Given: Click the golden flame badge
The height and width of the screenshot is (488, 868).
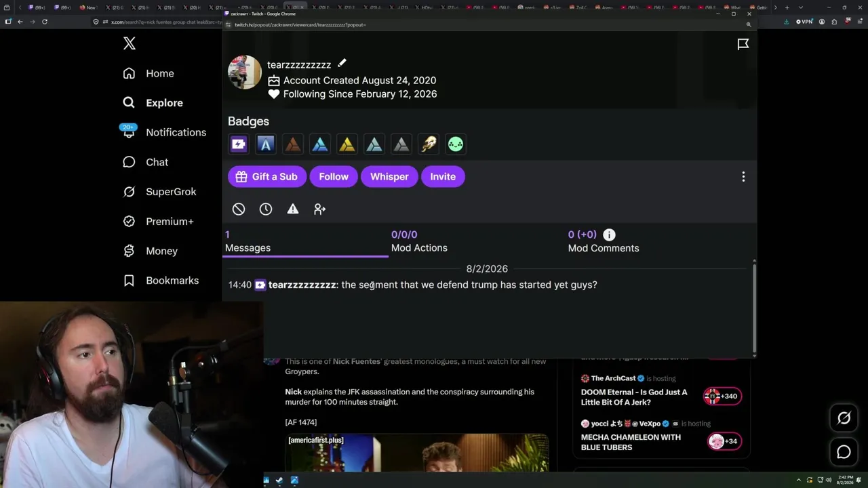Looking at the screenshot, I should point(429,144).
